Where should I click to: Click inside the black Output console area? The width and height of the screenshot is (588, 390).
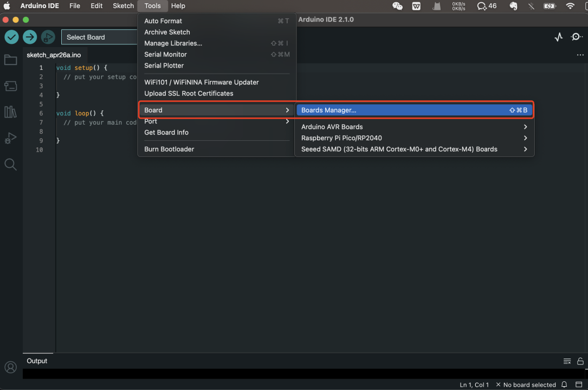pyautogui.click(x=303, y=374)
